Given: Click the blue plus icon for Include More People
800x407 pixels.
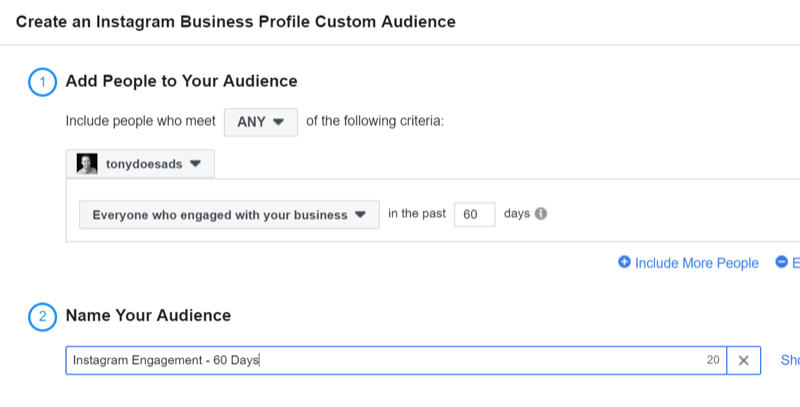Looking at the screenshot, I should point(624,263).
